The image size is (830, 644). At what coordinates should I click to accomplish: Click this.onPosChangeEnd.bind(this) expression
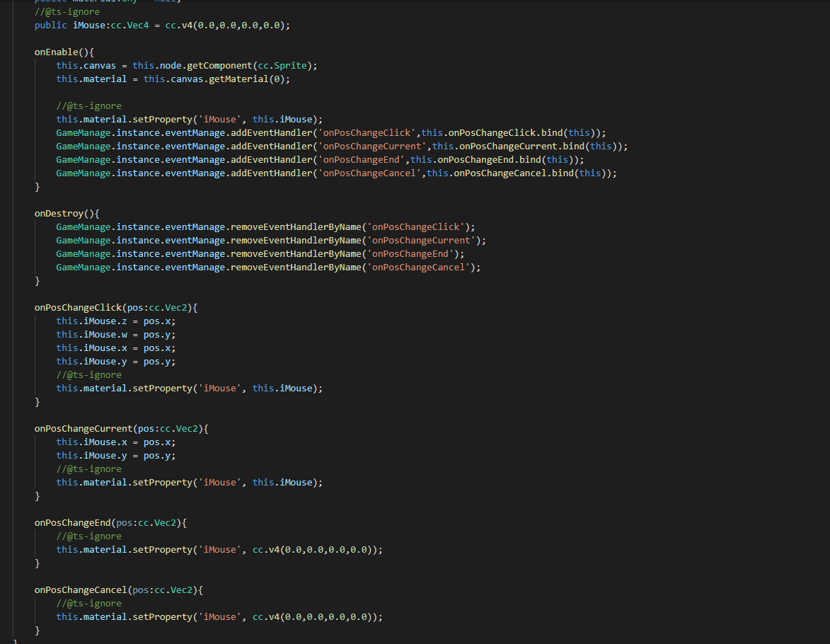coord(497,160)
